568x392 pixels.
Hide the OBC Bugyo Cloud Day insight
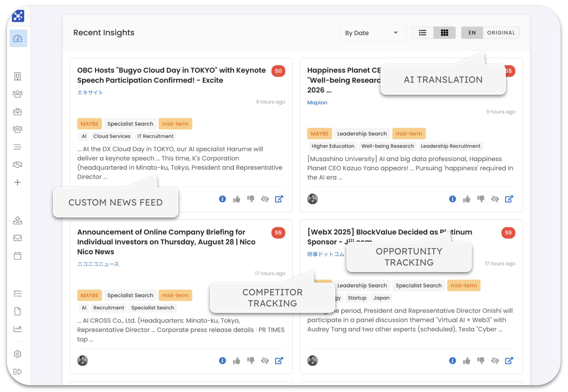(x=265, y=199)
